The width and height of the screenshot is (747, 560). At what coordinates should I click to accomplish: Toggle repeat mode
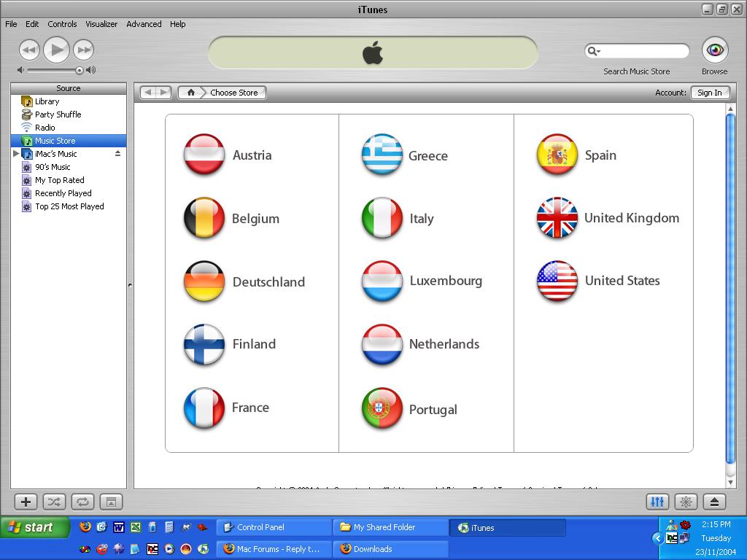point(82,502)
